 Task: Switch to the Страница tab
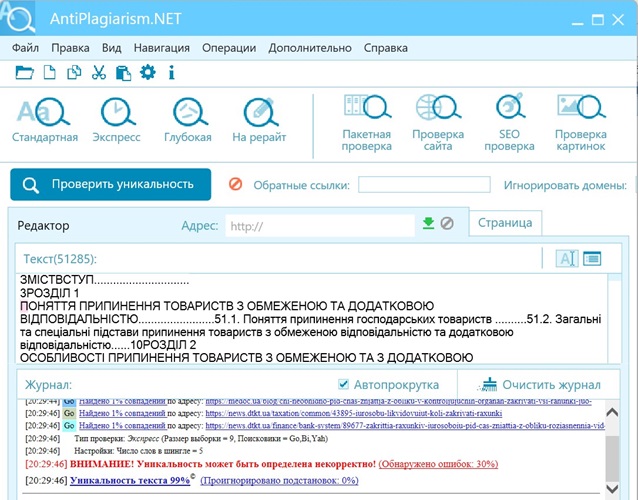click(505, 223)
